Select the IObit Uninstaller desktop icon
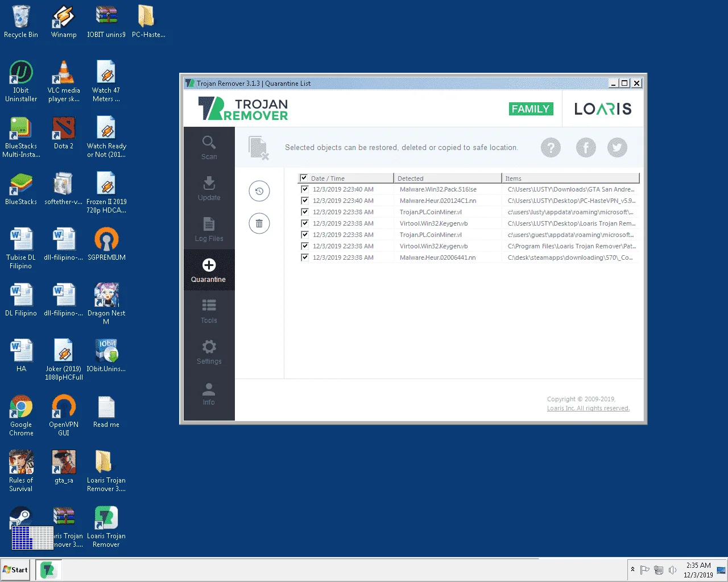The height and width of the screenshot is (582, 728). 21,81
